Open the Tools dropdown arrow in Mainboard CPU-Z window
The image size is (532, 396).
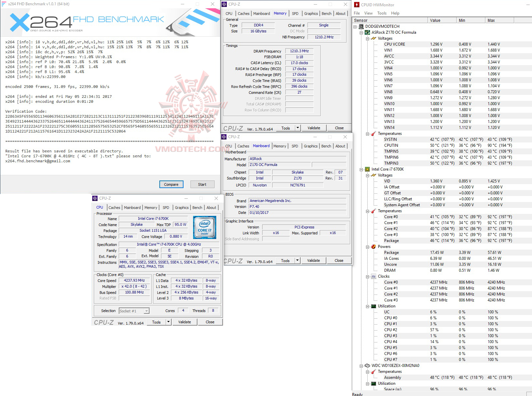coord(297,260)
